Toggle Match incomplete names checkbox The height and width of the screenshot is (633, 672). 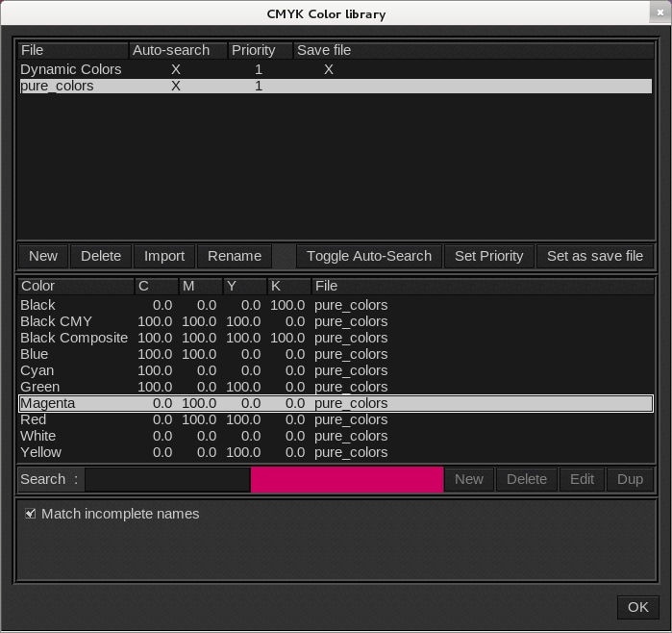(x=32, y=514)
